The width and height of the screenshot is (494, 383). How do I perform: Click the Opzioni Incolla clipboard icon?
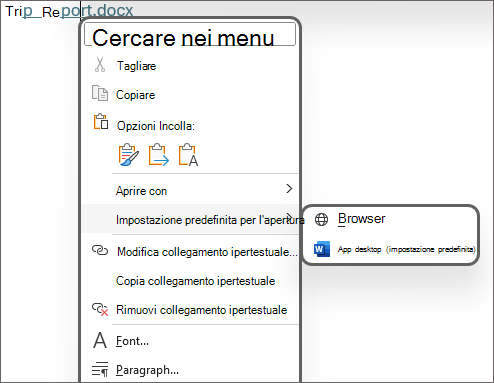coord(101,122)
